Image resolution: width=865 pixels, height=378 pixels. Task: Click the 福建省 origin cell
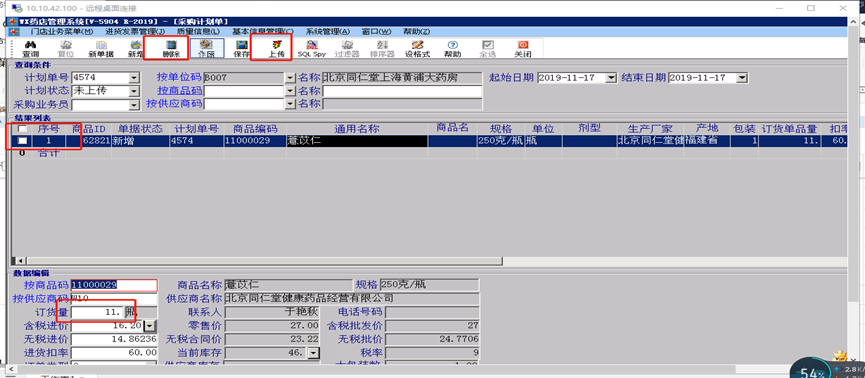point(707,141)
